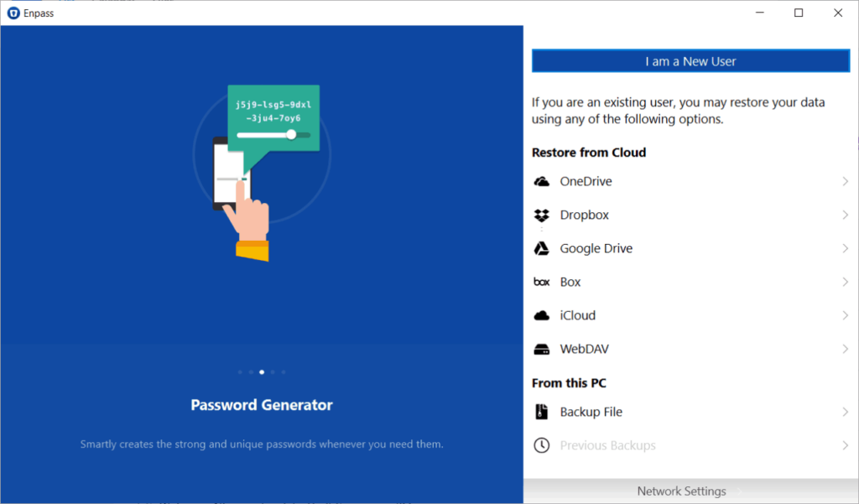This screenshot has height=504, width=859.
Task: Click the iCloud chevron to proceed
Action: click(845, 315)
